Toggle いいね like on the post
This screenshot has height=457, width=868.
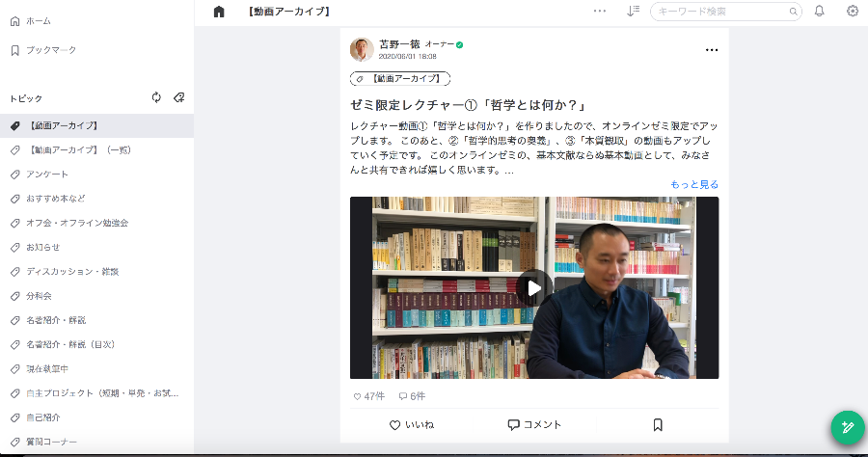(x=411, y=425)
